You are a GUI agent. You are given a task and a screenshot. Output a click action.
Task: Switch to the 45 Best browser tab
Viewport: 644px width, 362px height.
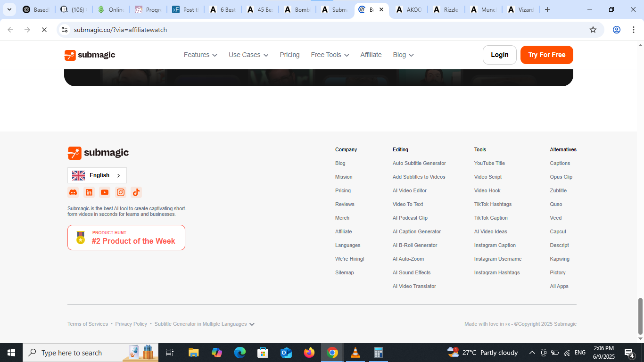tap(260, 9)
